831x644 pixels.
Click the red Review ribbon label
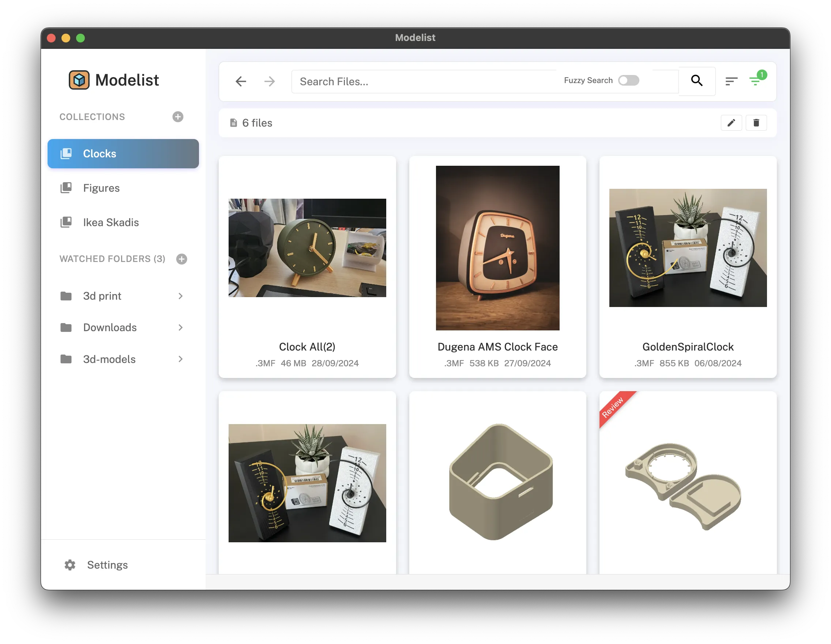[x=613, y=407]
